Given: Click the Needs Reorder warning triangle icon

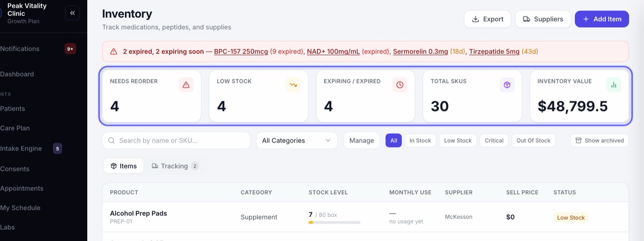Looking at the screenshot, I should click(x=186, y=85).
